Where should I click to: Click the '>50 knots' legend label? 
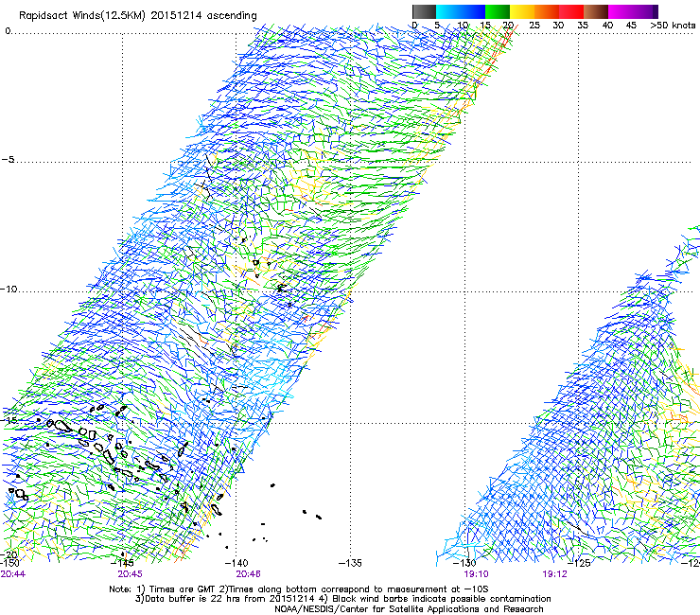[x=673, y=26]
